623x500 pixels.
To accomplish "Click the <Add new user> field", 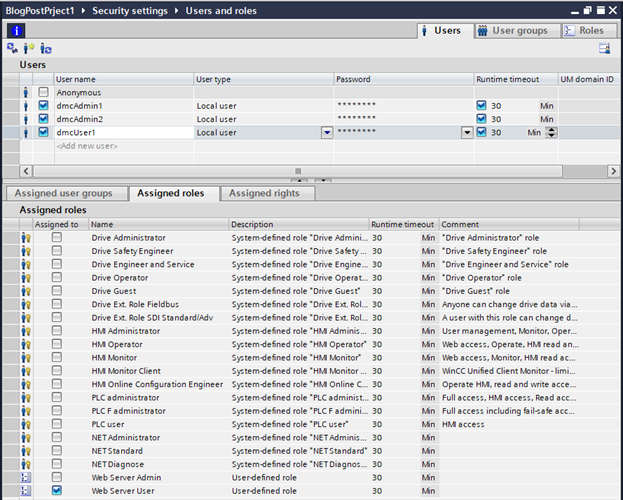I will click(x=124, y=146).
